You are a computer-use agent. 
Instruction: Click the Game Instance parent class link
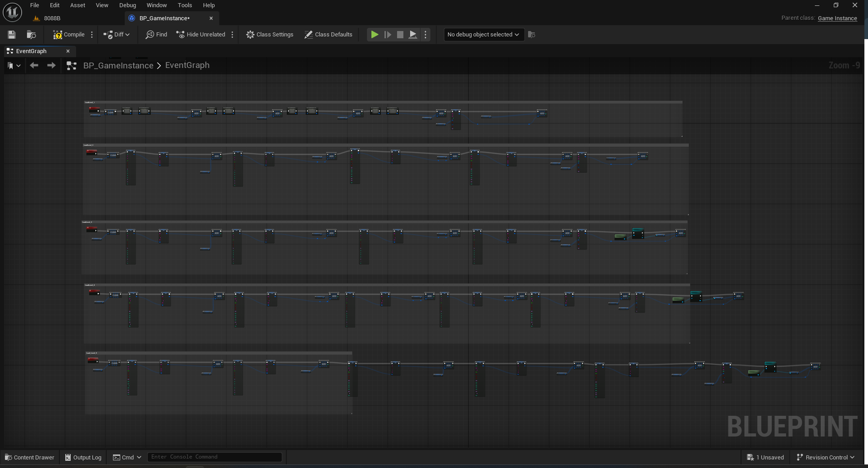point(837,18)
